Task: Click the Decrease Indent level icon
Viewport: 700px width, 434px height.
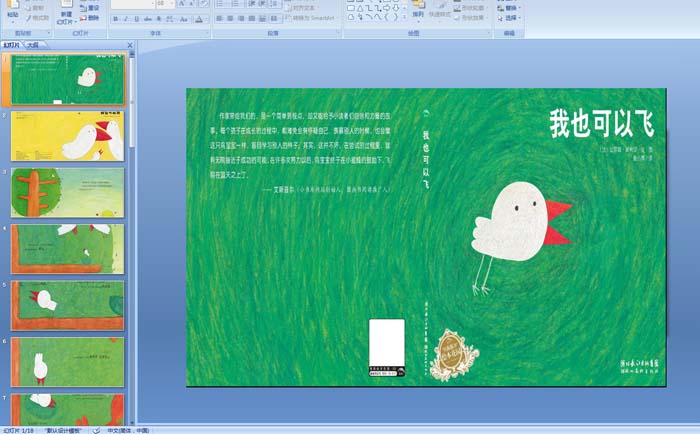Action: click(252, 4)
